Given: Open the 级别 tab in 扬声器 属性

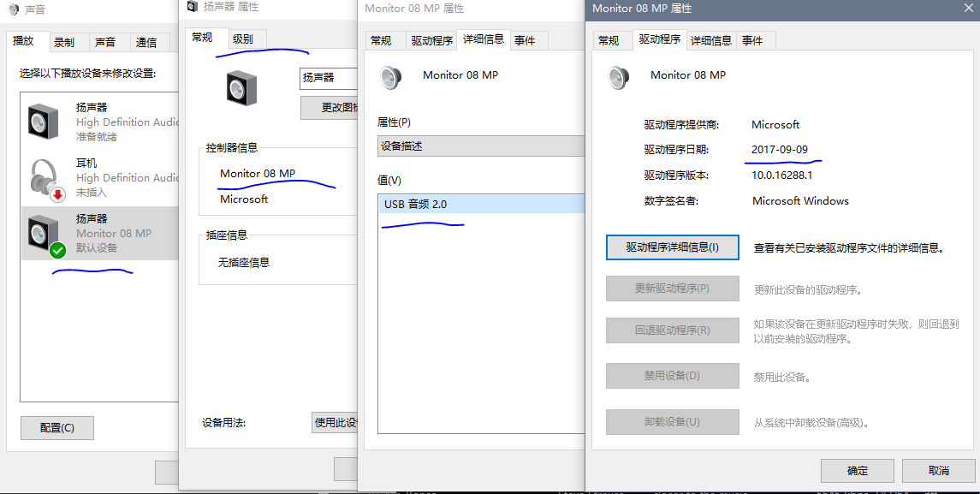Looking at the screenshot, I should (244, 38).
